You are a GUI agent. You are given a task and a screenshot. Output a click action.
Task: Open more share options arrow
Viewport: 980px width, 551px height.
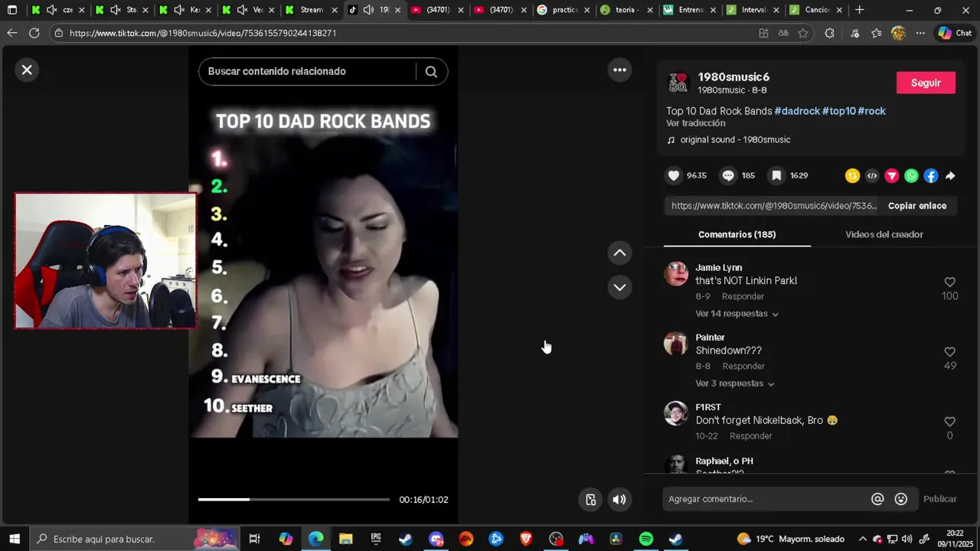coord(950,176)
